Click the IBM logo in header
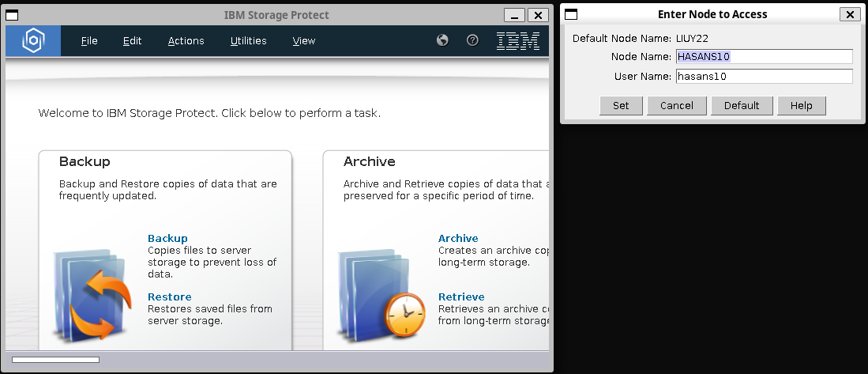This screenshot has width=868, height=374. pyautogui.click(x=517, y=40)
